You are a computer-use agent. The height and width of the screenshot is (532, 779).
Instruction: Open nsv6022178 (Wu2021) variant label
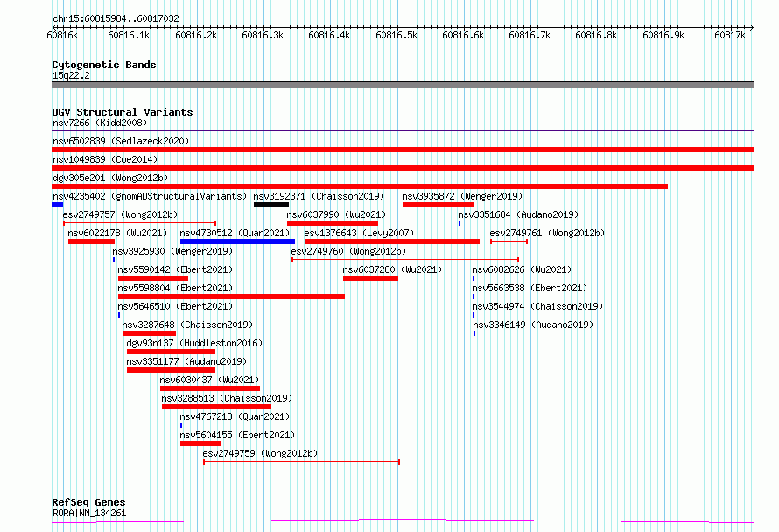(117, 233)
